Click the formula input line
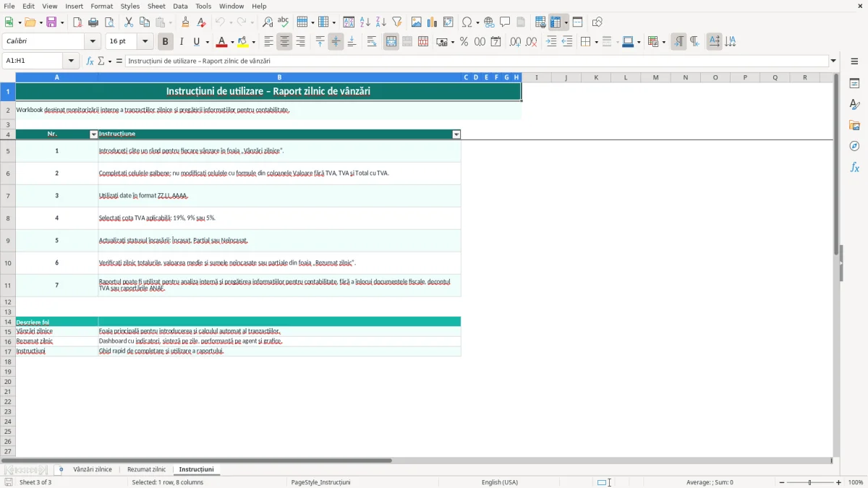This screenshot has height=488, width=868. pyautogui.click(x=477, y=61)
